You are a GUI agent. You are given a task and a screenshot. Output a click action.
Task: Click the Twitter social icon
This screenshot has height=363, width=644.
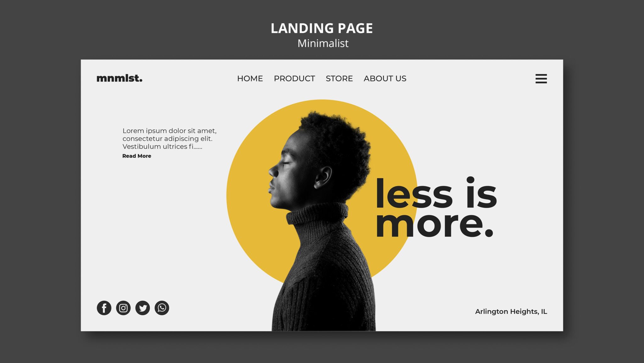click(142, 307)
